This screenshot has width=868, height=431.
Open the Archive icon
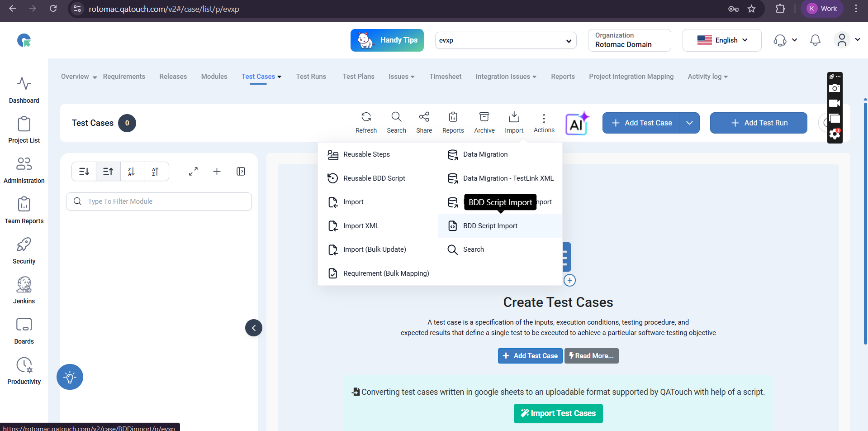(484, 123)
